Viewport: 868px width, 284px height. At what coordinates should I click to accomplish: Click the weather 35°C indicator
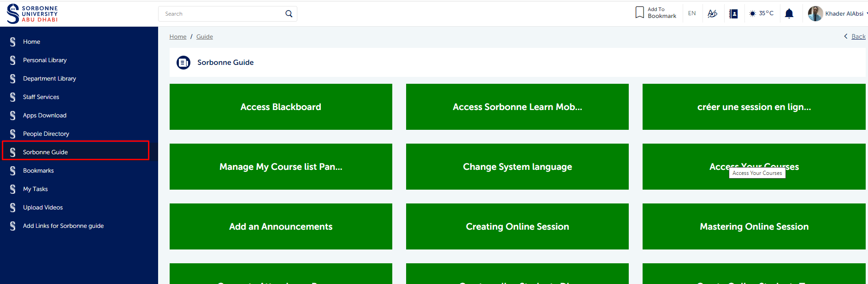[x=761, y=13]
